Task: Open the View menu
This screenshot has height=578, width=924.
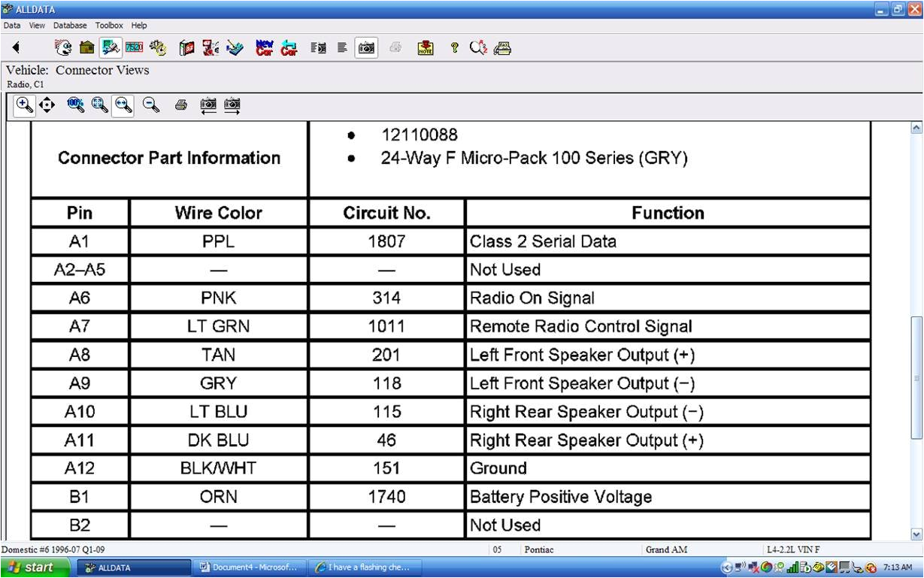Action: [x=36, y=25]
